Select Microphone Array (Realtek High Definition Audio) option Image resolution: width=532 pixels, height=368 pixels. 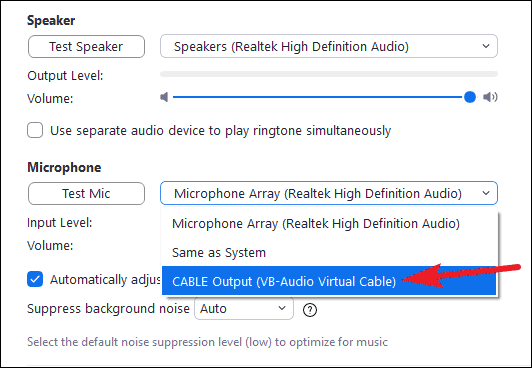[329, 224]
